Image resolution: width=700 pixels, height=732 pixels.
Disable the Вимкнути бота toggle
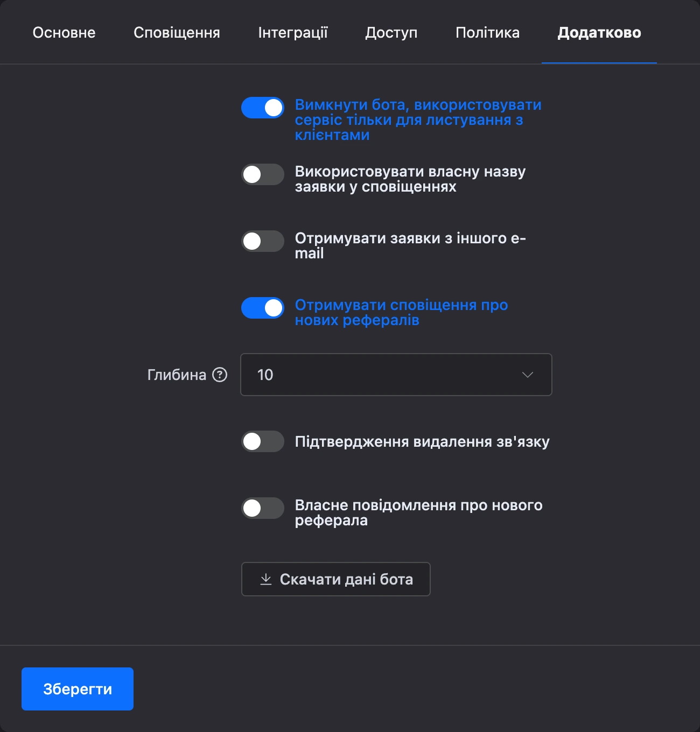point(263,108)
